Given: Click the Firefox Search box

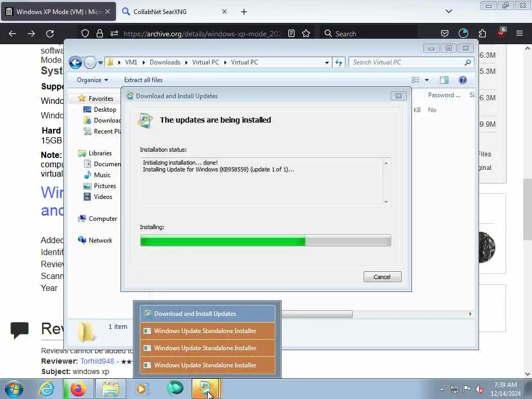Looking at the screenshot, I should (369, 34).
